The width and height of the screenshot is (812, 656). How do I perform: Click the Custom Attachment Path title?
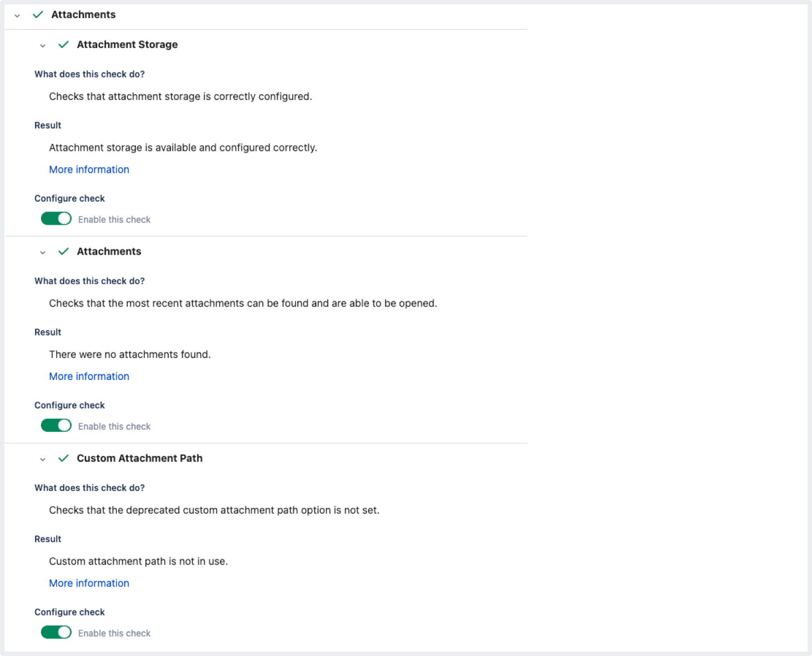click(139, 458)
